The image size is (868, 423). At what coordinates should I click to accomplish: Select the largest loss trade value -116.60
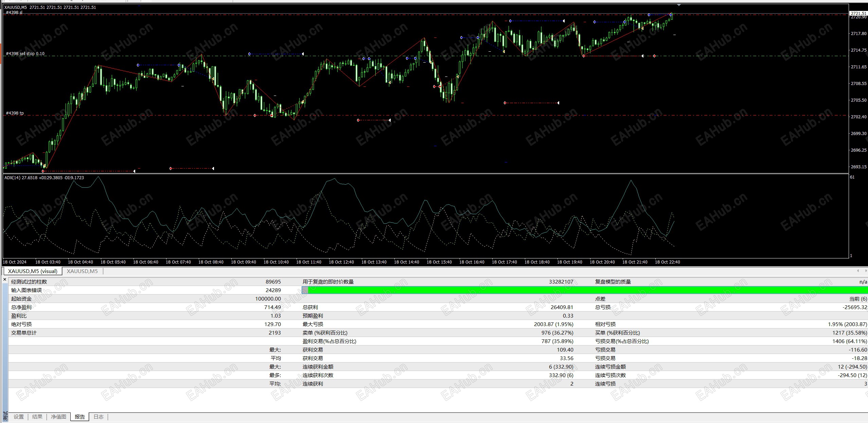[x=858, y=350]
